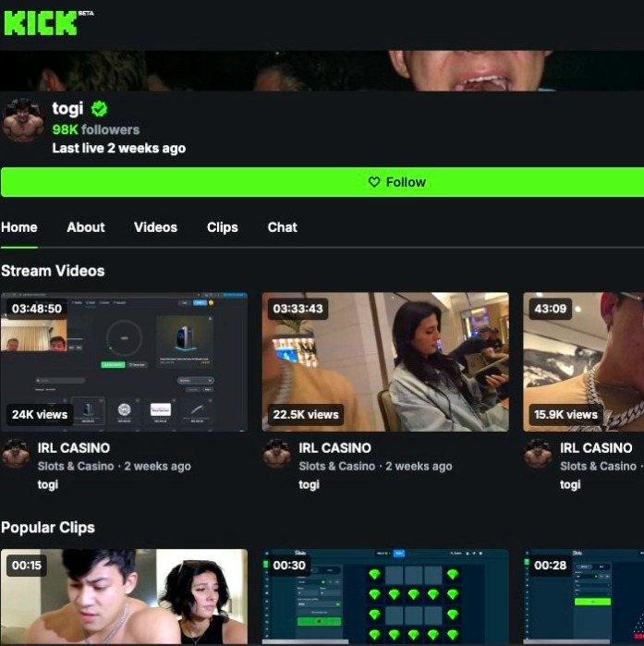644x646 pixels.
Task: Click togi name under second stream video
Action: 309,485
